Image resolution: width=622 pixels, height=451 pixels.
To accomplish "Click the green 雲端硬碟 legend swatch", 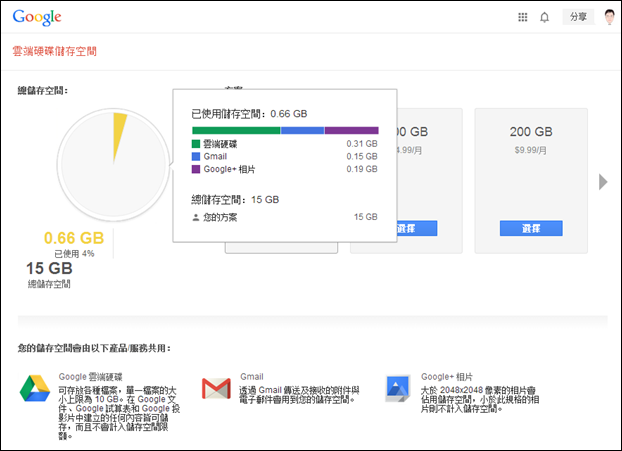I will click(196, 144).
